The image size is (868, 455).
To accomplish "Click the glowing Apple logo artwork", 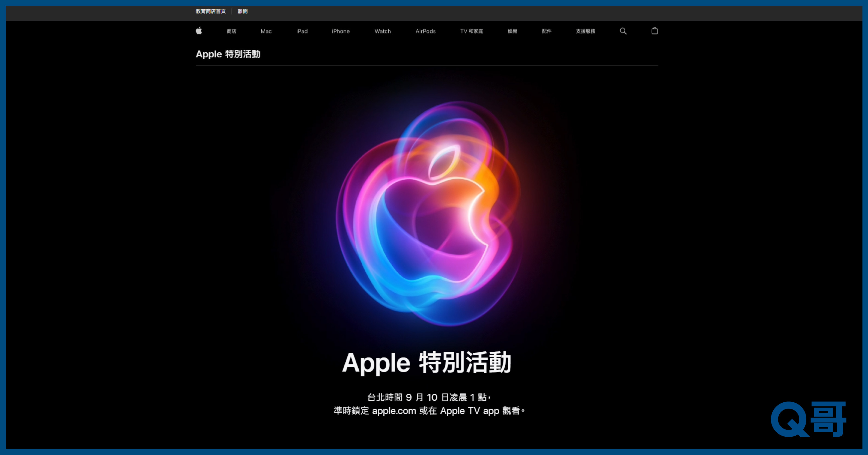I will (429, 213).
